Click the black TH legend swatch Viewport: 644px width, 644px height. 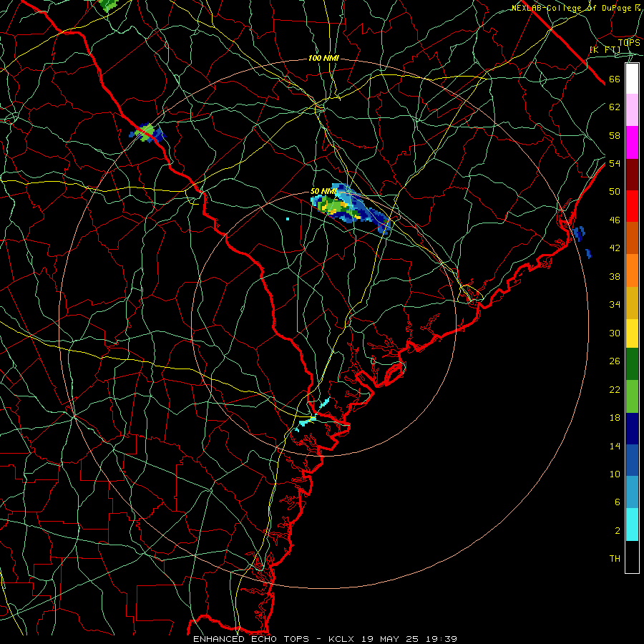[x=632, y=557]
